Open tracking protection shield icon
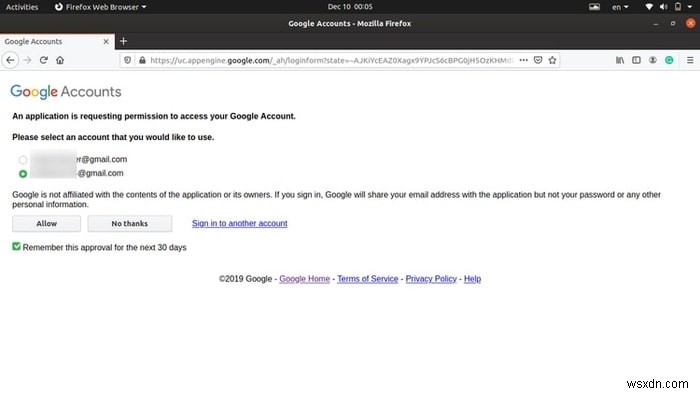Image resolution: width=700 pixels, height=394 pixels. pos(128,60)
